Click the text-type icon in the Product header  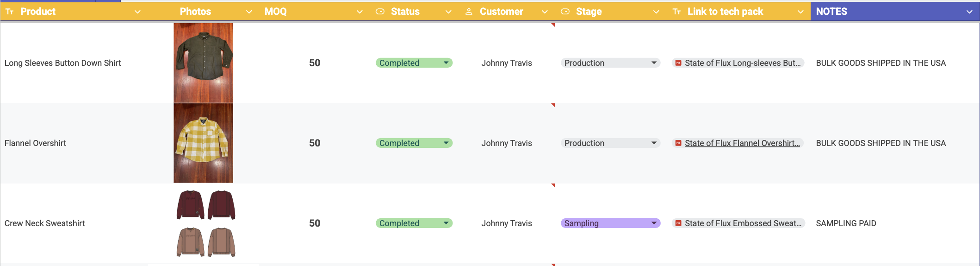coord(9,12)
